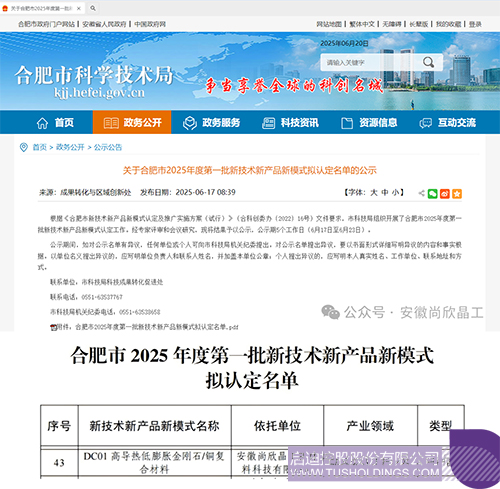Open the 首页 navigation menu item
Screen dimensions: 500x489
[55, 123]
